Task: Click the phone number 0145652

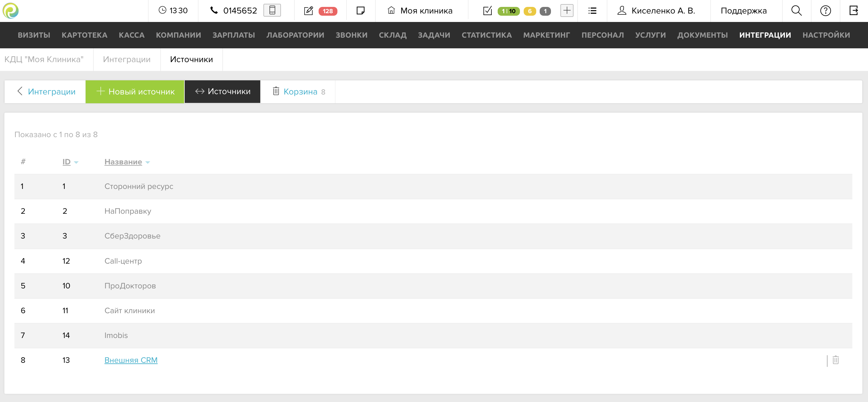Action: pyautogui.click(x=240, y=11)
